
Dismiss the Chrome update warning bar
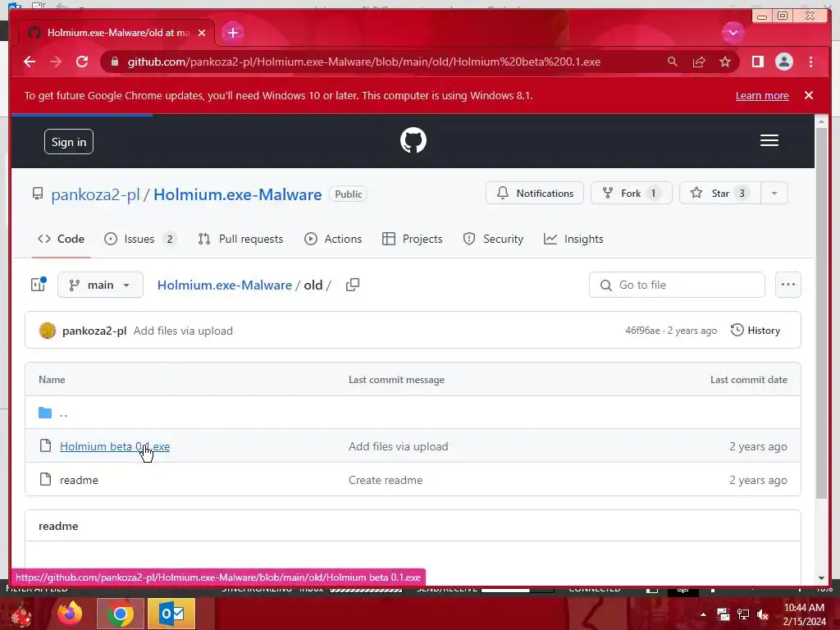(x=808, y=95)
